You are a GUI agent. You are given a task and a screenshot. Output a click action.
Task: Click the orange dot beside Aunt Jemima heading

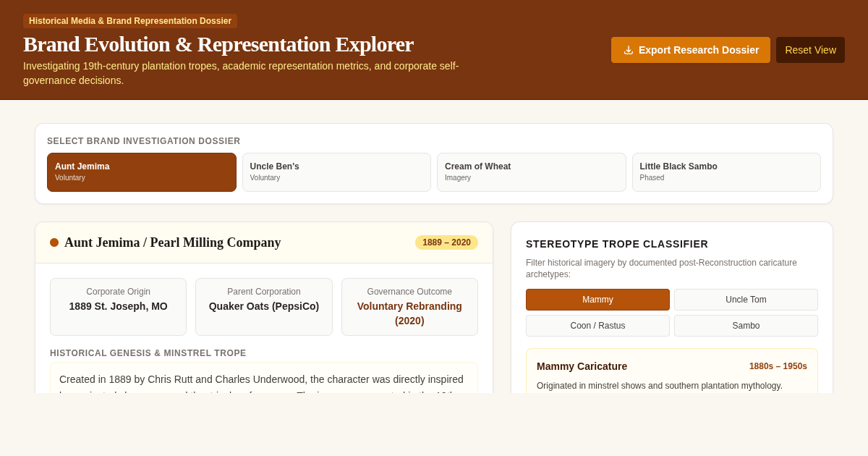54,242
